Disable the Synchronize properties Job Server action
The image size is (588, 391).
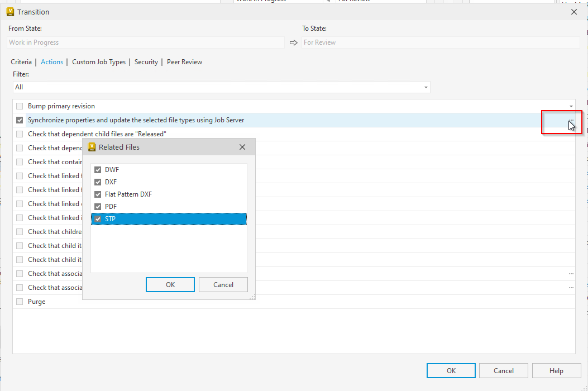pyautogui.click(x=20, y=120)
